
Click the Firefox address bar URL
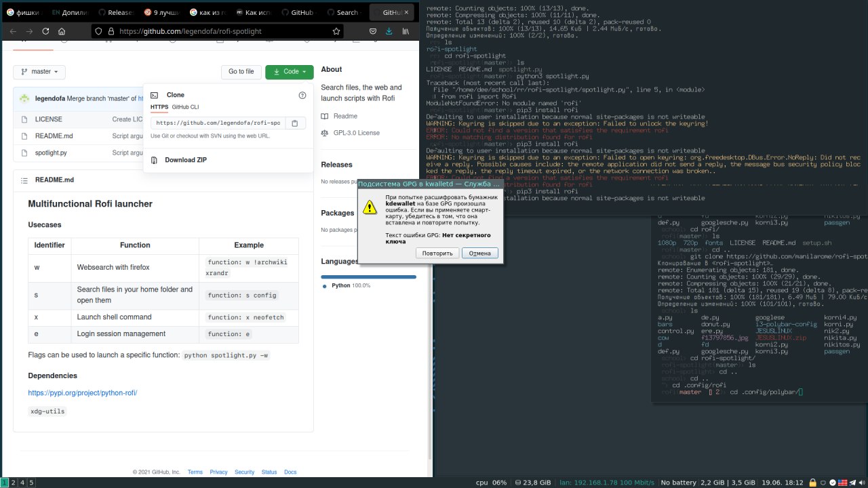(191, 31)
